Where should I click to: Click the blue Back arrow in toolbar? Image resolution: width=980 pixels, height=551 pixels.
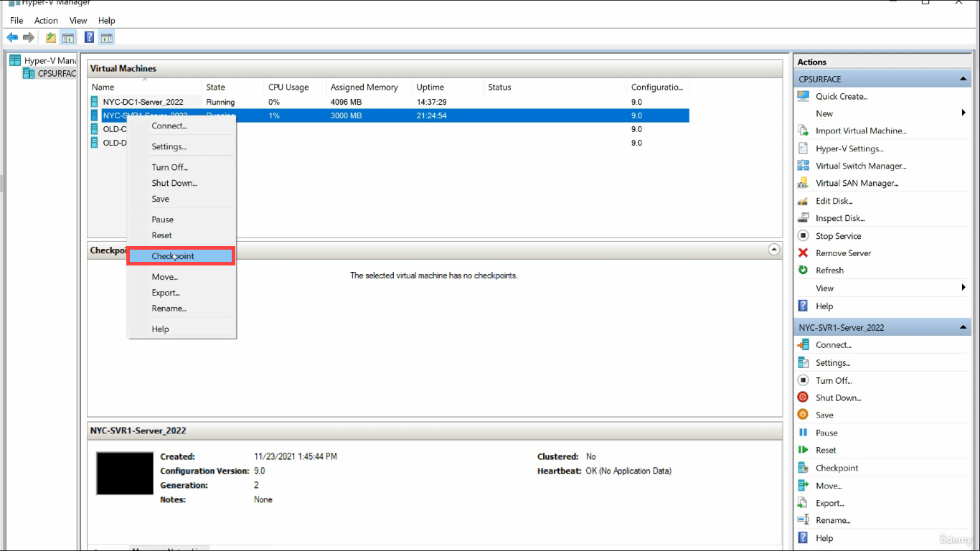12,37
